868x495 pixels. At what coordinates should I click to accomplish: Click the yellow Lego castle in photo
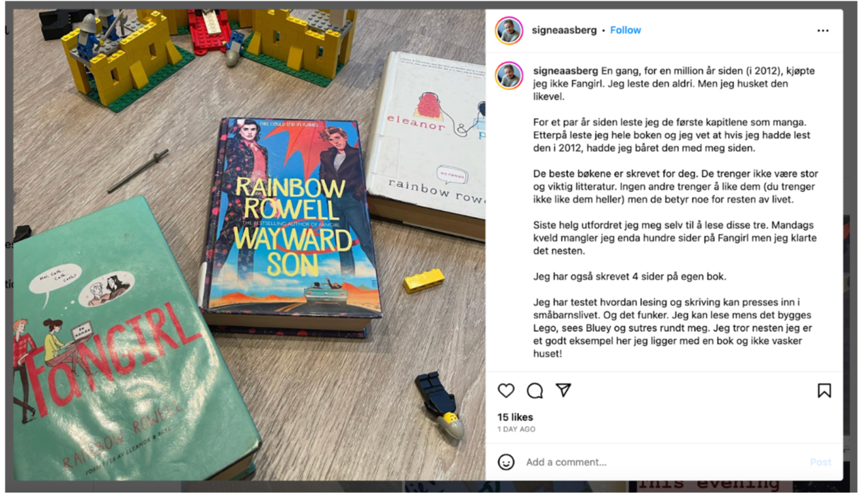click(x=123, y=58)
